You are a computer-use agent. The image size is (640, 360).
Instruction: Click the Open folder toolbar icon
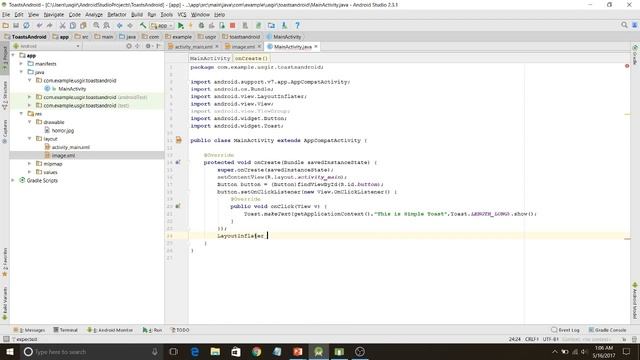point(6,25)
